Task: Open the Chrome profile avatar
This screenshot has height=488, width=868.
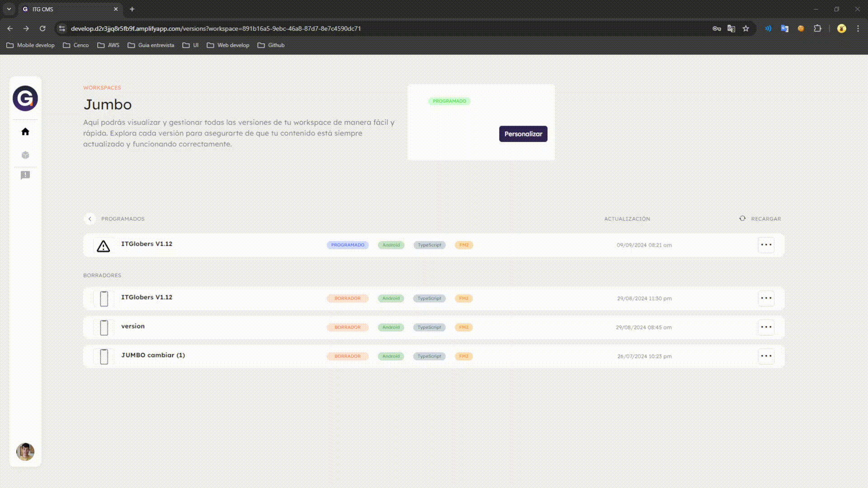Action: pos(842,28)
